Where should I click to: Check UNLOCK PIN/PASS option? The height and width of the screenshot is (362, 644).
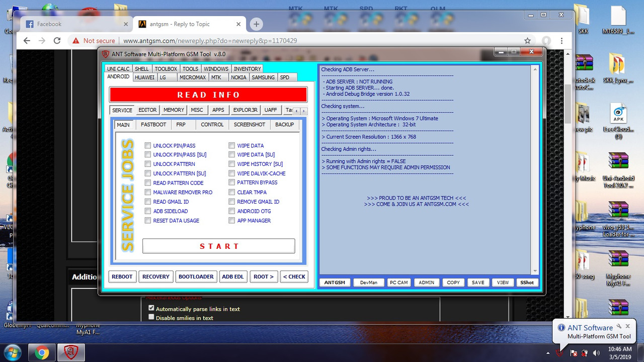[x=148, y=145]
